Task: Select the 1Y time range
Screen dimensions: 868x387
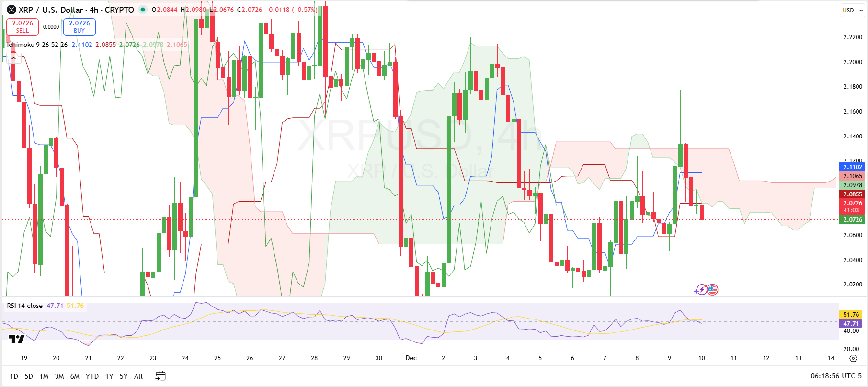Action: (x=109, y=376)
